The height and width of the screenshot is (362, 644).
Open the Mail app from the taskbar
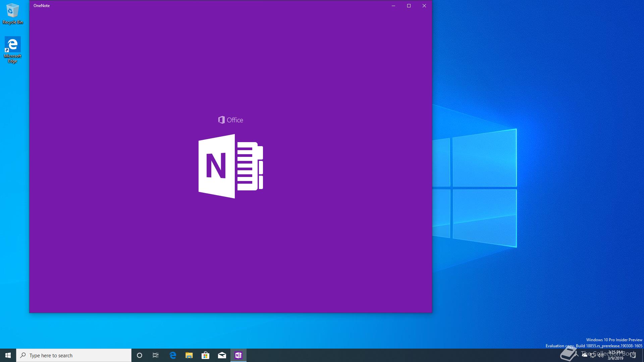click(x=222, y=355)
